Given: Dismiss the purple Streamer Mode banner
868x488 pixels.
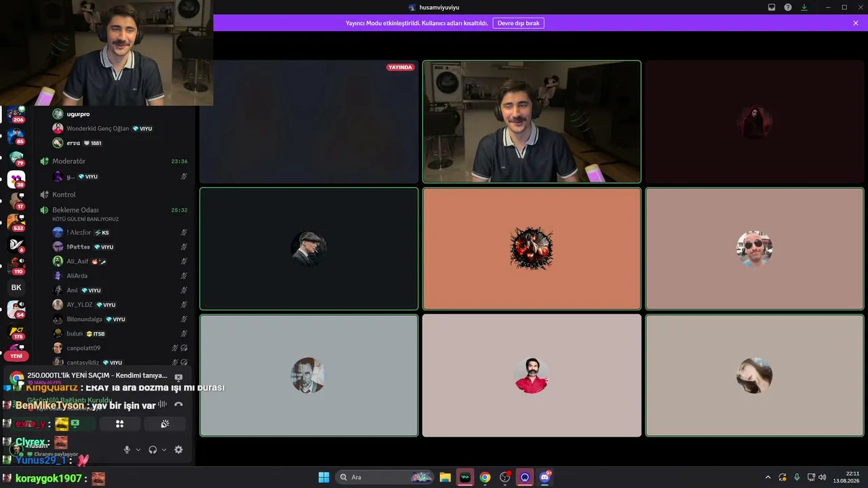Looking at the screenshot, I should point(856,23).
